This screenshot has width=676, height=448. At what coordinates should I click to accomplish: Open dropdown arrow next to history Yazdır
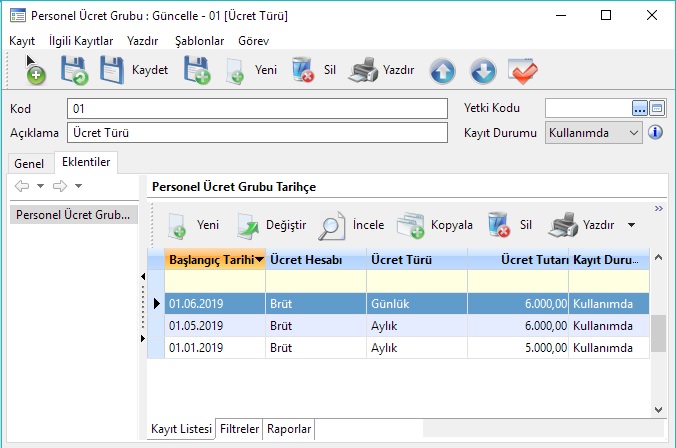pyautogui.click(x=631, y=225)
